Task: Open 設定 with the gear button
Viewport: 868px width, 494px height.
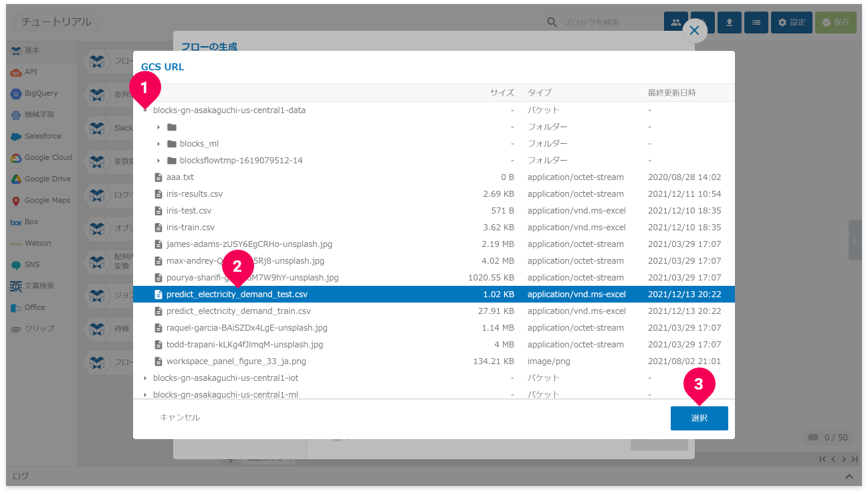Action: coord(792,22)
